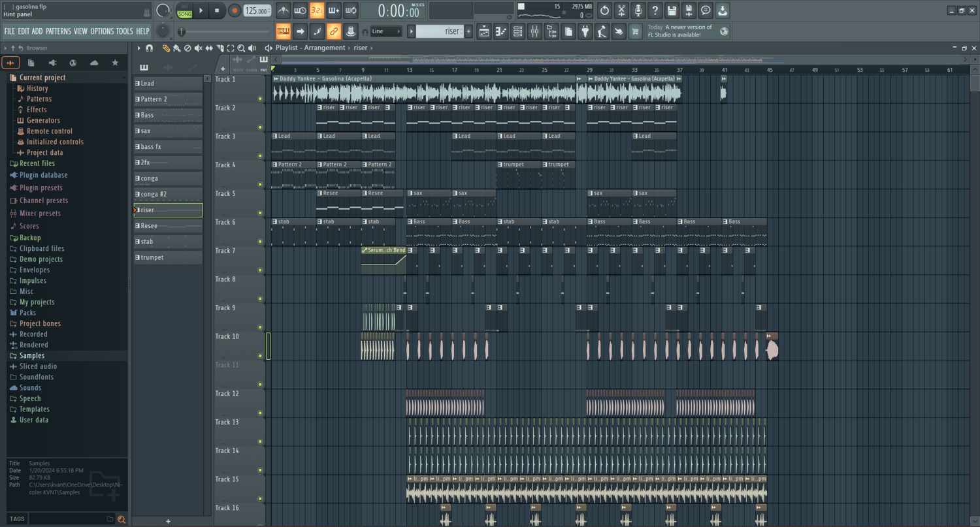
Task: Expand the Demo projects folder
Action: 68,259
